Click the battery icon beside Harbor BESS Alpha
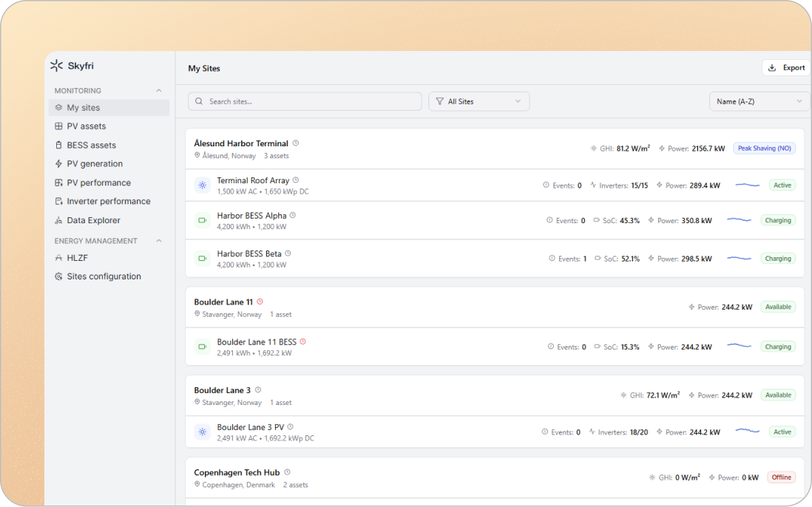Image resolution: width=812 pixels, height=507 pixels. point(202,220)
